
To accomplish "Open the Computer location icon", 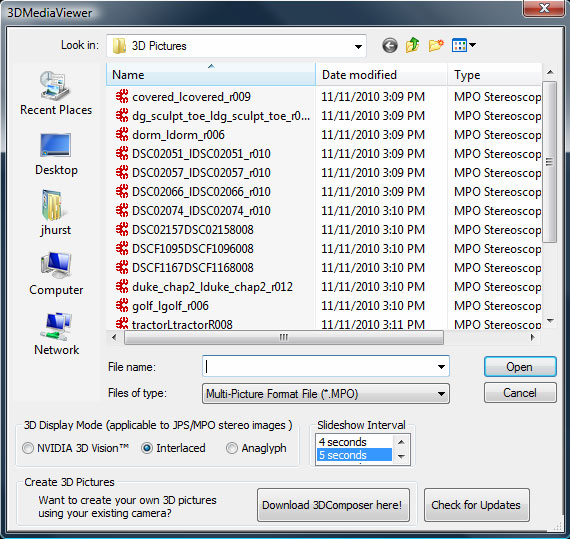I will pos(56,274).
